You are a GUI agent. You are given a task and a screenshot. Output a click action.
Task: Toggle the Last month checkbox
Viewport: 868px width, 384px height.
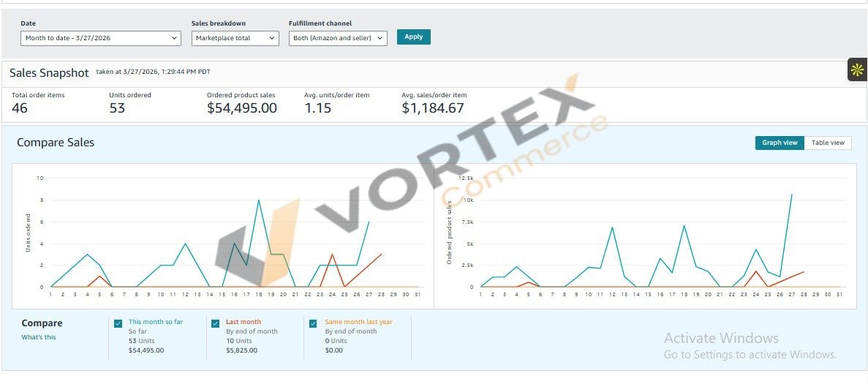click(x=215, y=324)
